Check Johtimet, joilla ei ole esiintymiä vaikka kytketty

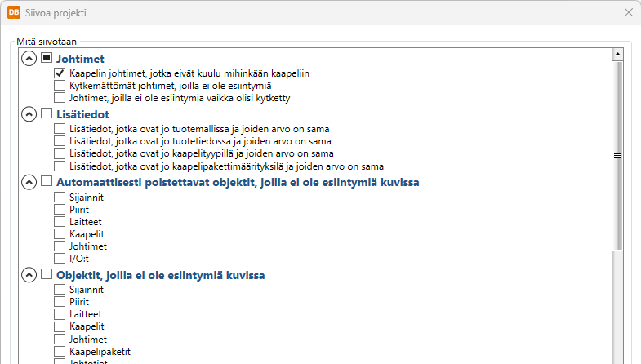60,97
